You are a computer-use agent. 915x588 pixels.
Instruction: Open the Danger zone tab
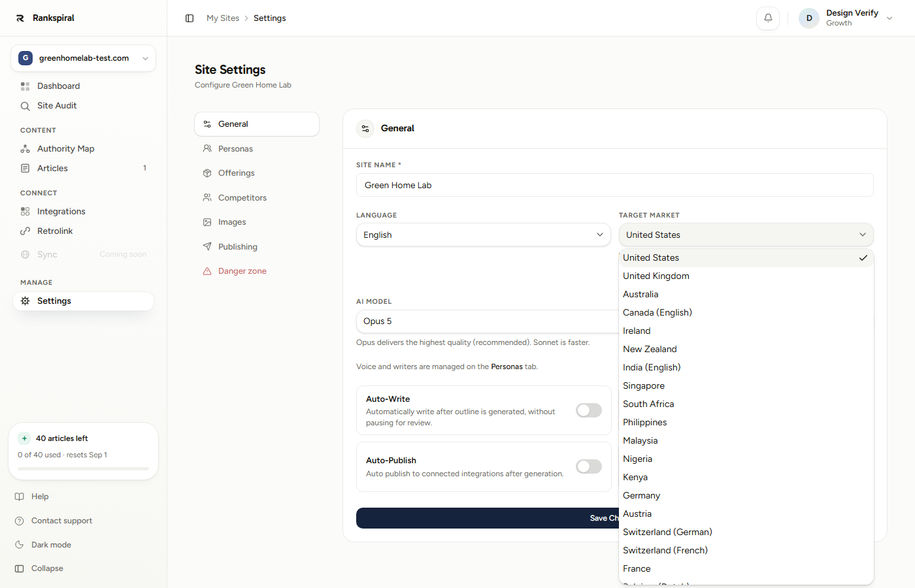pyautogui.click(x=257, y=271)
